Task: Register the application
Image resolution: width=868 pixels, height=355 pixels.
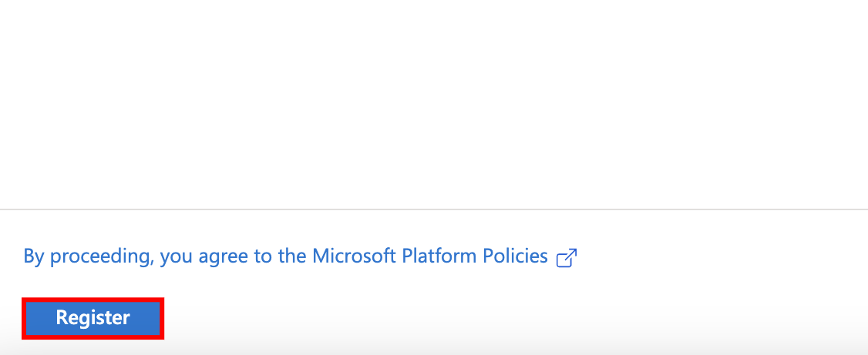Action: [x=93, y=318]
